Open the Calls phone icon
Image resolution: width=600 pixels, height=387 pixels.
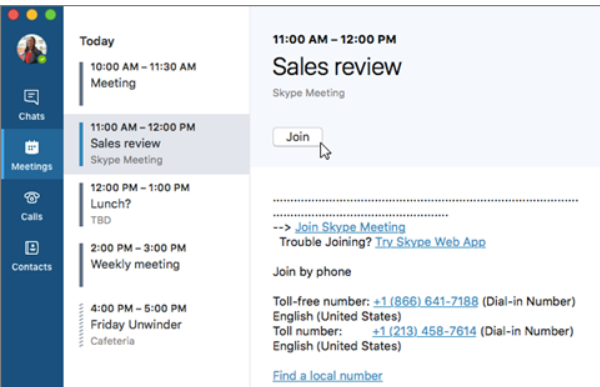[31, 198]
